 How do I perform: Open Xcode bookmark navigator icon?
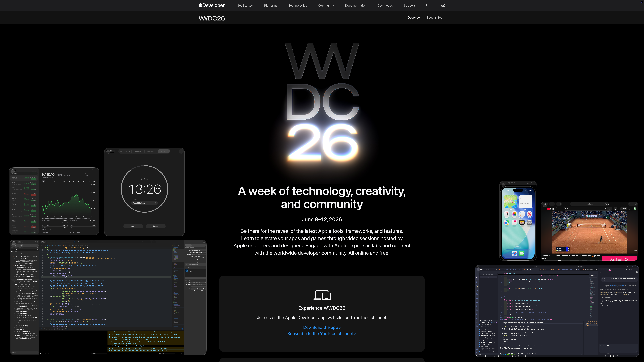pyautogui.click(x=19, y=245)
